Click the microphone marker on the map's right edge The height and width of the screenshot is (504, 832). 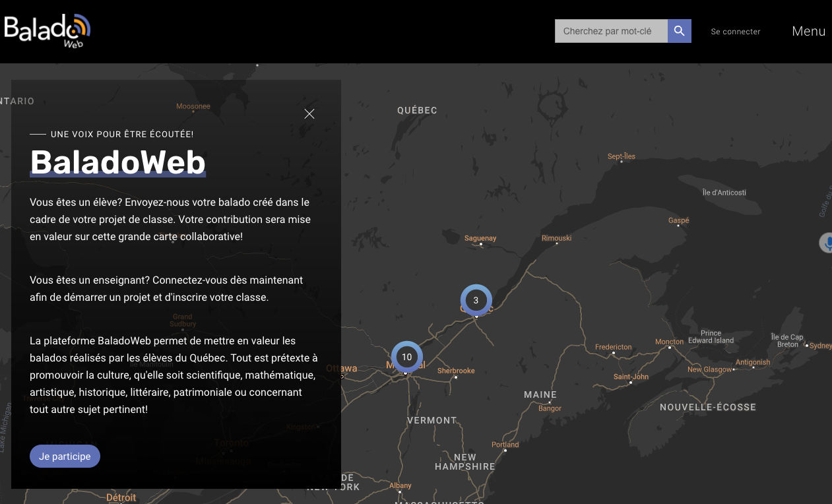tap(827, 243)
